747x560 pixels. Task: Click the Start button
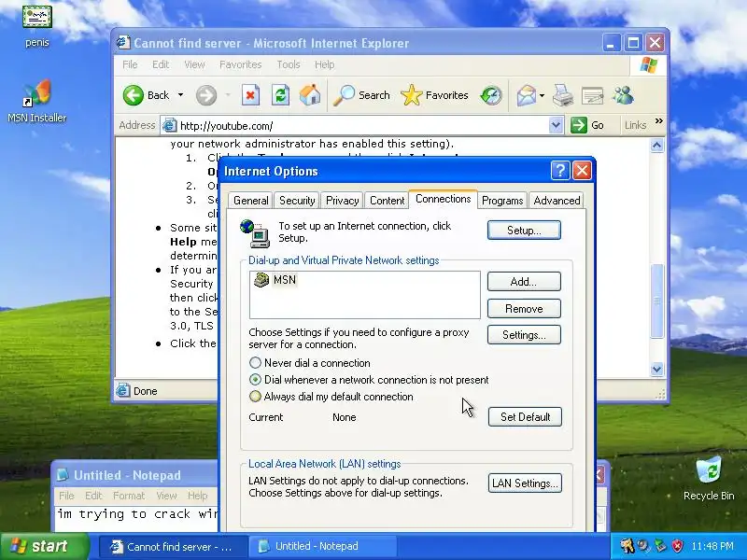coord(45,546)
